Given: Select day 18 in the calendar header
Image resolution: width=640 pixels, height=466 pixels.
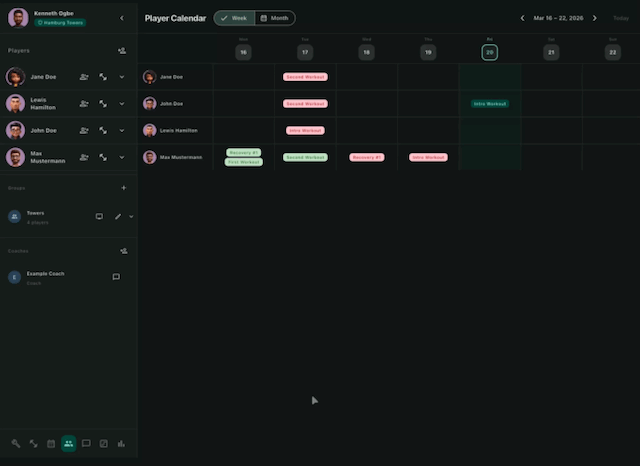Looking at the screenshot, I should pyautogui.click(x=367, y=52).
